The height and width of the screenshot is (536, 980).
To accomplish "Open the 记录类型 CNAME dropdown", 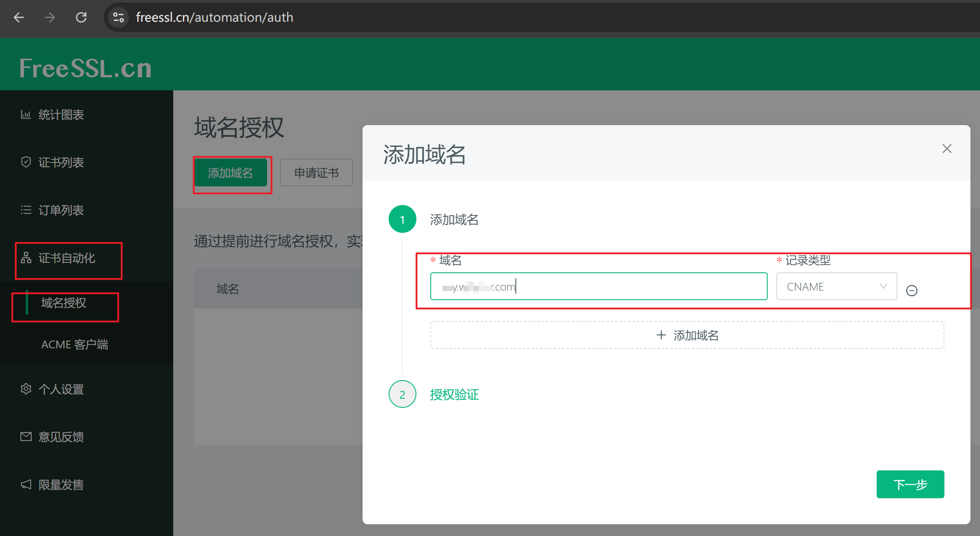I will point(836,287).
